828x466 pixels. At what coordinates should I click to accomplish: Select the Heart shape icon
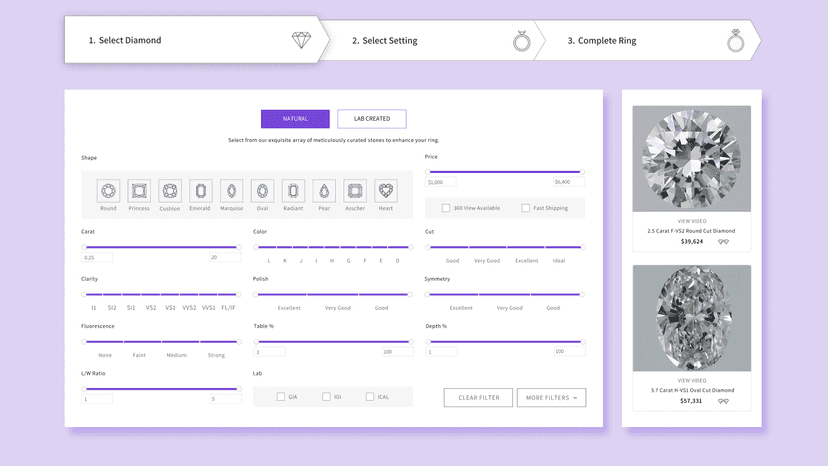coord(386,191)
